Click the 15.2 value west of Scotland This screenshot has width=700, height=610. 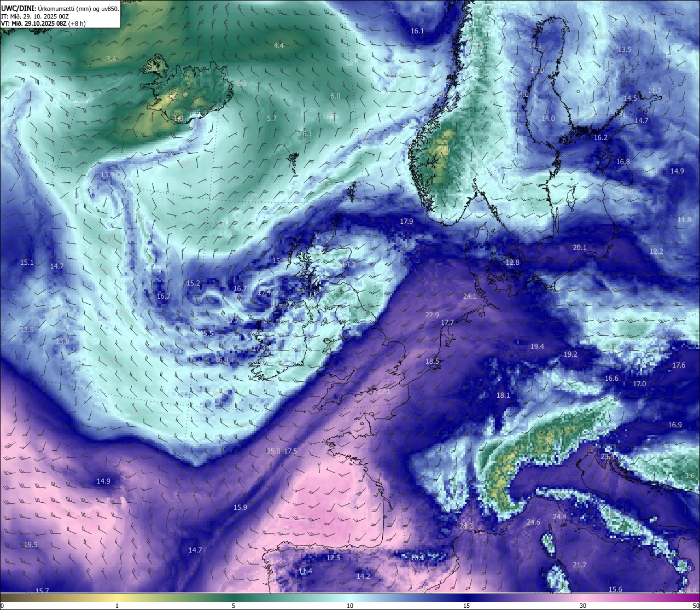(x=193, y=283)
